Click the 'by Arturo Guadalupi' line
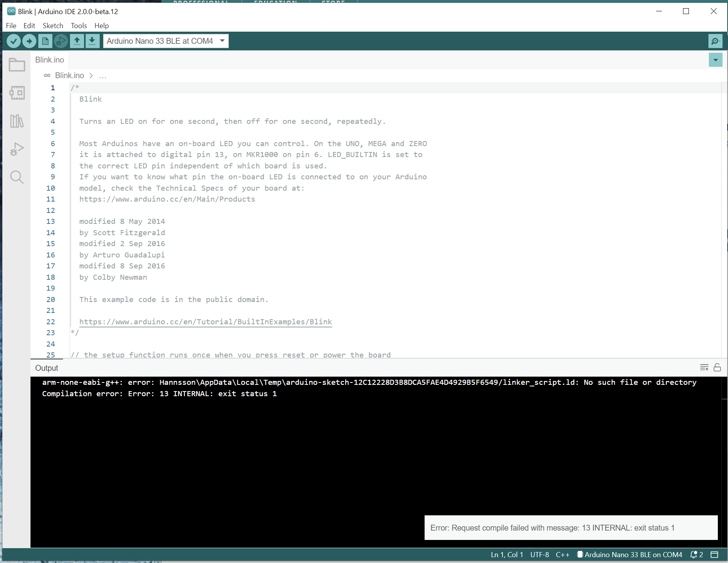The height and width of the screenshot is (563, 728). click(122, 255)
